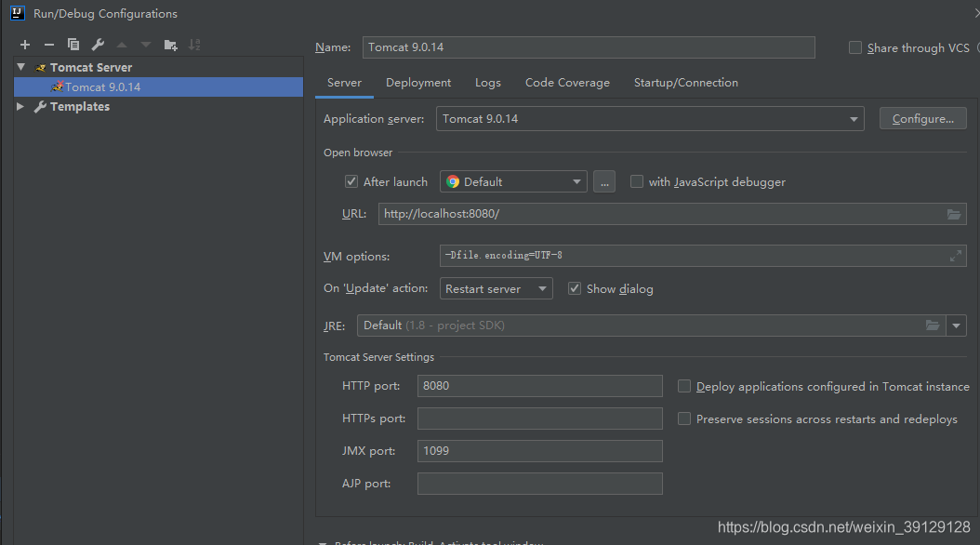This screenshot has width=980, height=545.
Task: Click the JMX port field
Action: pos(540,451)
